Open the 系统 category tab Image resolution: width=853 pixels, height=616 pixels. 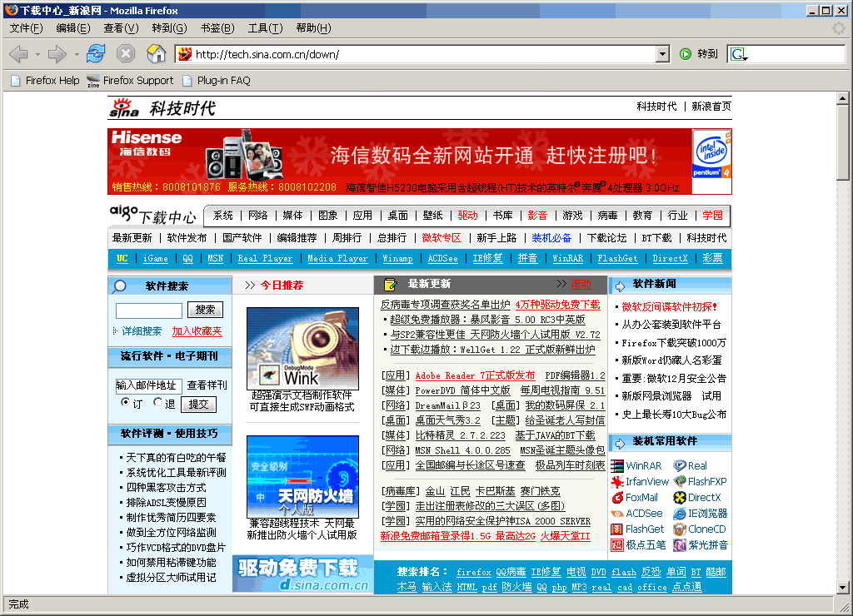point(223,216)
